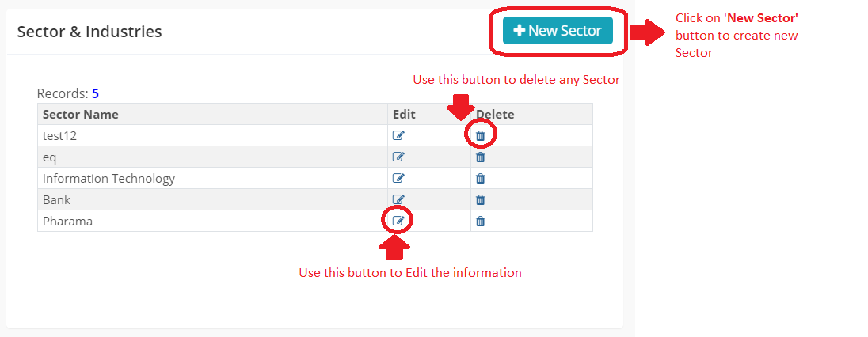Click the Sector Name column header
868x337 pixels.
coord(81,115)
